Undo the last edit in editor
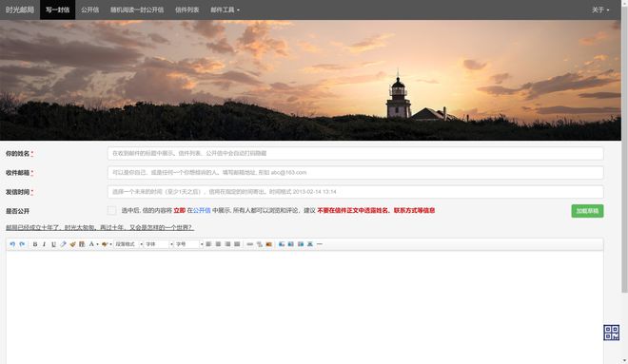 pyautogui.click(x=12, y=244)
